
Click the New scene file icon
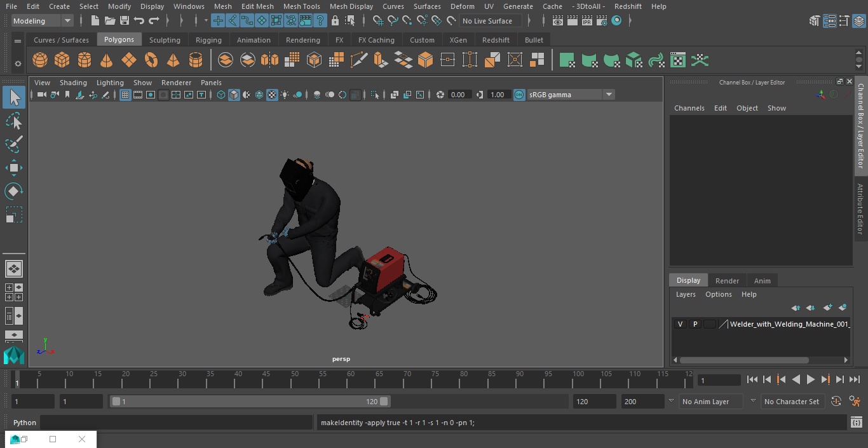95,21
